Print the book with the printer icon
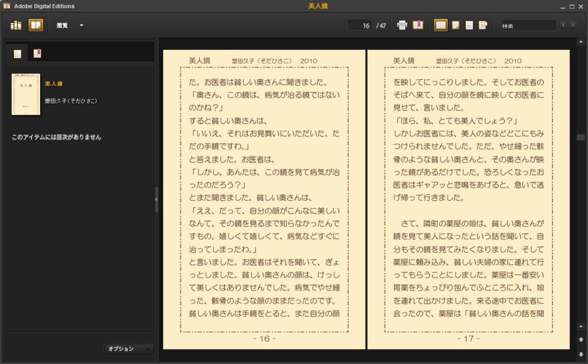 click(402, 25)
